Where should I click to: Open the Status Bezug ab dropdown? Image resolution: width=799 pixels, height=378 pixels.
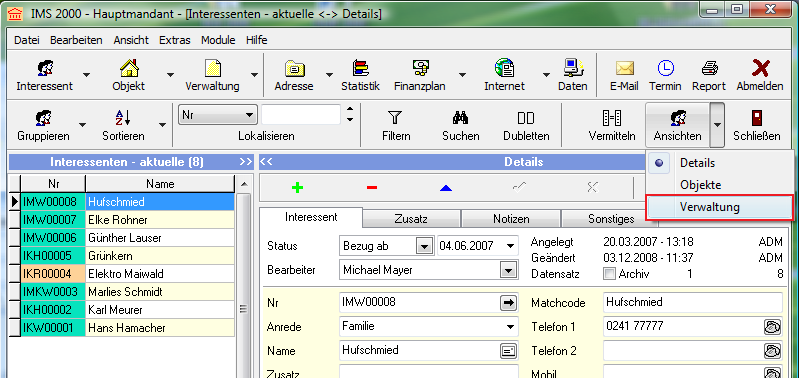(x=423, y=246)
